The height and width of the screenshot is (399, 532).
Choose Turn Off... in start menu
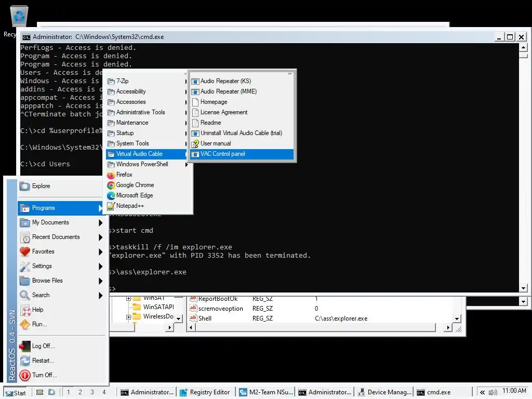coord(61,375)
